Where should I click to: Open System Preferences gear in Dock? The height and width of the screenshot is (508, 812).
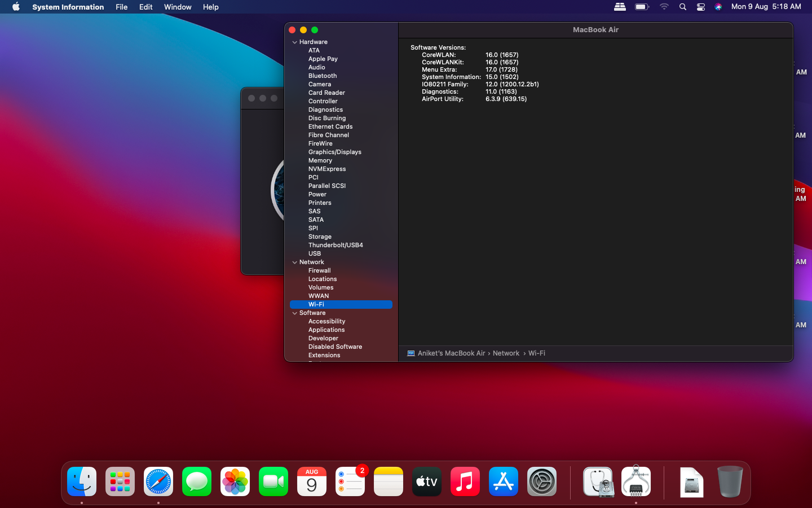(x=542, y=482)
